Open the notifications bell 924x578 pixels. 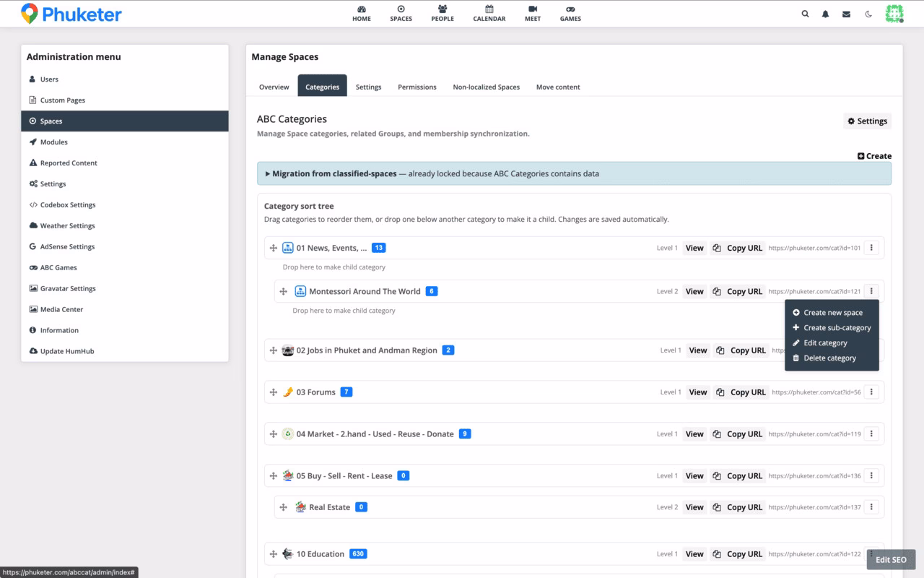click(826, 14)
